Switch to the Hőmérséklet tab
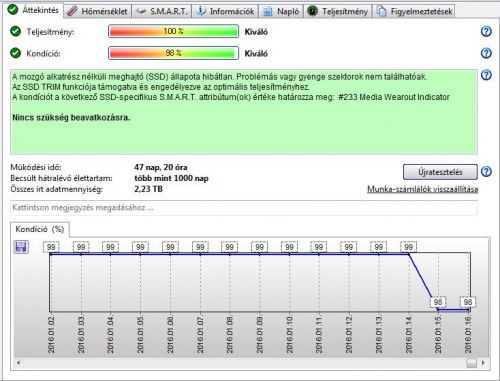Screen dimensions: 500x381 coord(97,11)
